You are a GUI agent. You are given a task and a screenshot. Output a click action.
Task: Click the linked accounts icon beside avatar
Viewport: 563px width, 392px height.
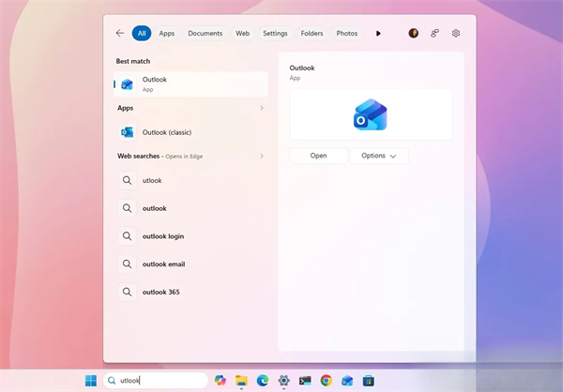pos(434,34)
